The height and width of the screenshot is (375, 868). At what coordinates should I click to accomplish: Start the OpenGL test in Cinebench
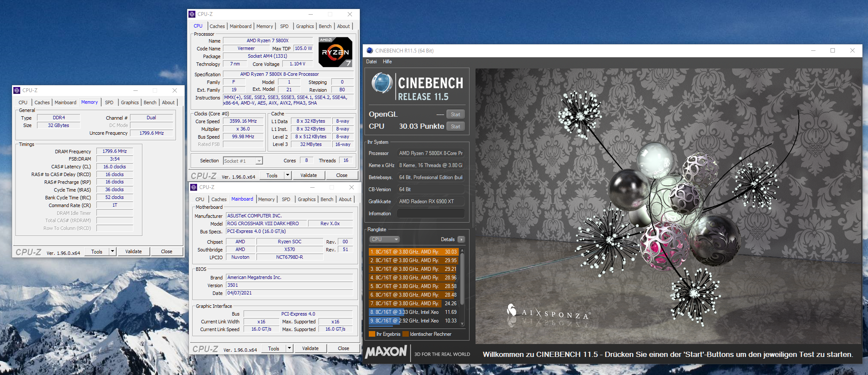coord(456,115)
